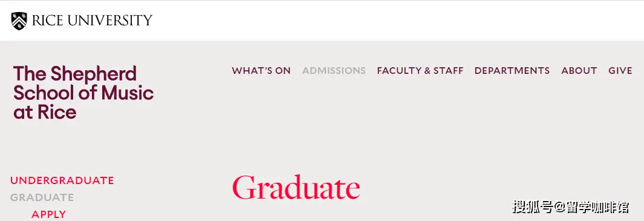Image resolution: width=644 pixels, height=221 pixels.
Task: Choose Departments from the top navigation bar
Action: click(512, 71)
